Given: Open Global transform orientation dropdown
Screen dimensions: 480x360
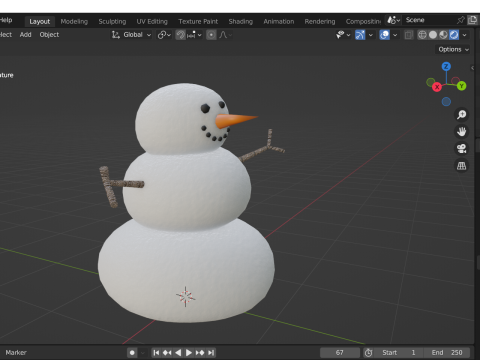Looking at the screenshot, I should pos(131,35).
